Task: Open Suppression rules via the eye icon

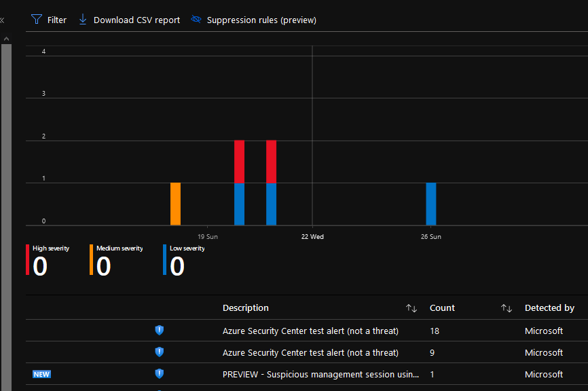Action: click(x=196, y=20)
